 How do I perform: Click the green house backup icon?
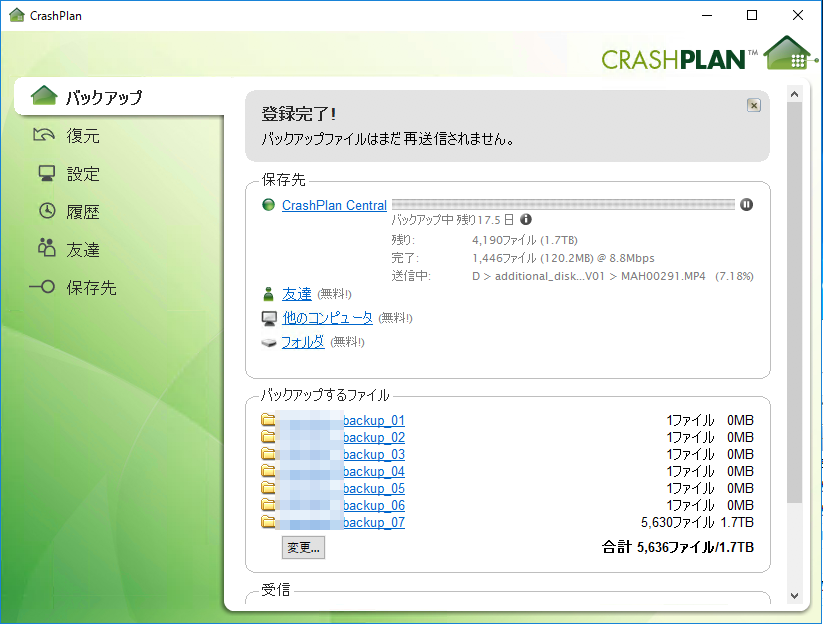pos(44,96)
